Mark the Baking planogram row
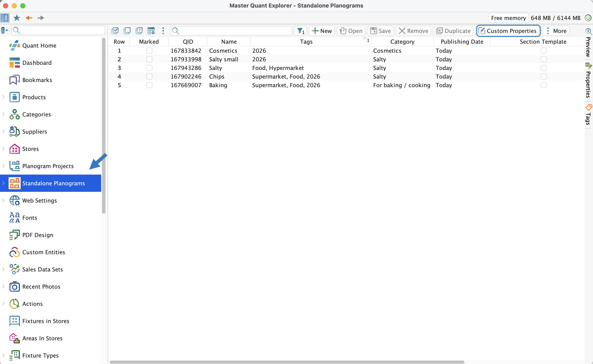This screenshot has height=364, width=593. pos(149,85)
